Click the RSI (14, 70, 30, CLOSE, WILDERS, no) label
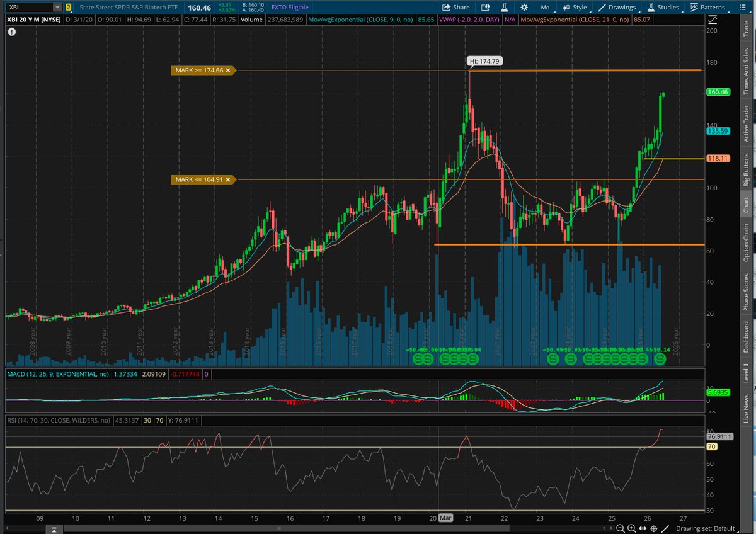 [x=58, y=420]
